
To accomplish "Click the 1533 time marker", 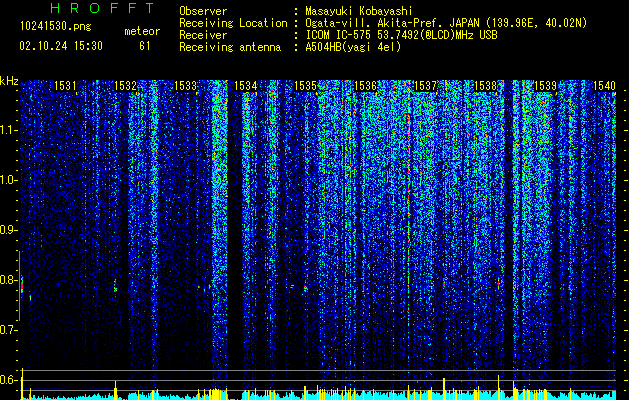I will [x=186, y=86].
